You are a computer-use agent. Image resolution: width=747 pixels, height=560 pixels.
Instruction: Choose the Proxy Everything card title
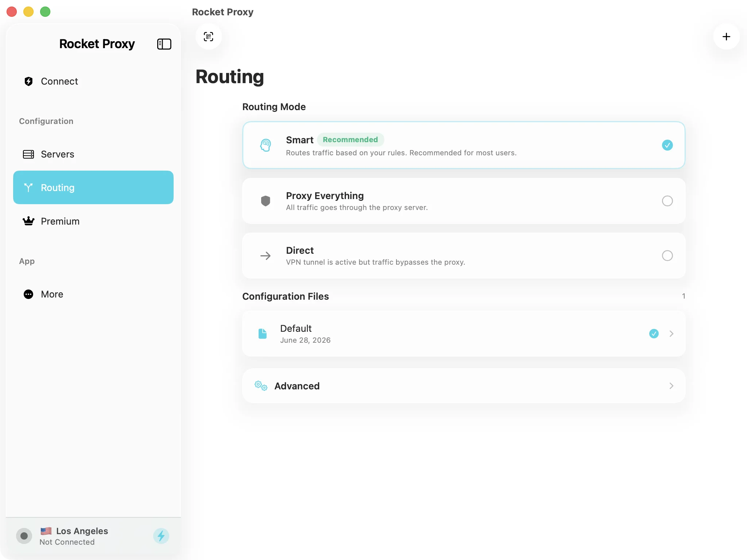click(325, 196)
